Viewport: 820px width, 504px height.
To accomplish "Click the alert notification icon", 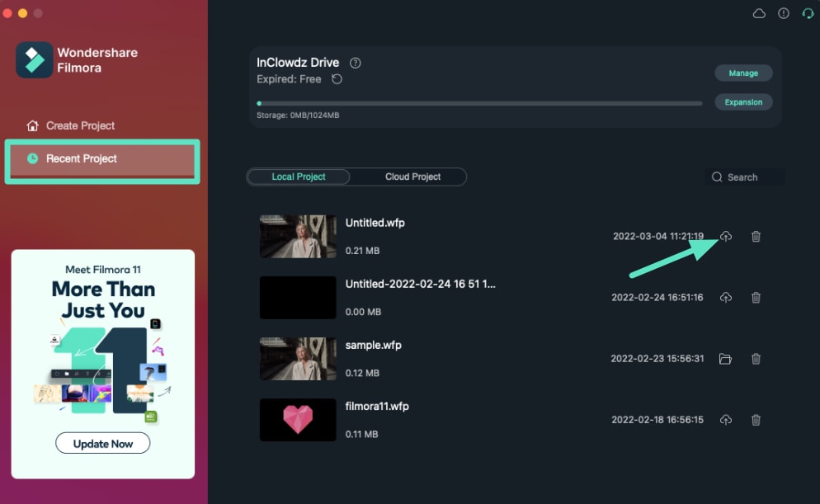I will pos(784,13).
